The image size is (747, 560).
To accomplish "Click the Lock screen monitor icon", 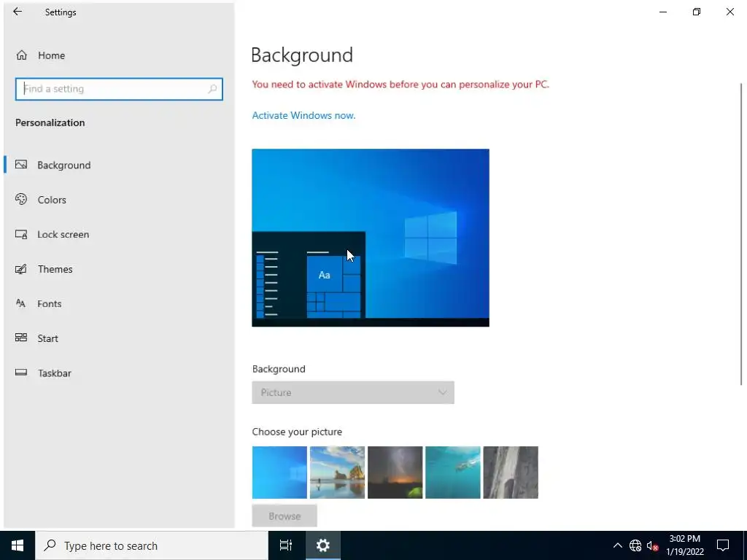I will pos(21,234).
